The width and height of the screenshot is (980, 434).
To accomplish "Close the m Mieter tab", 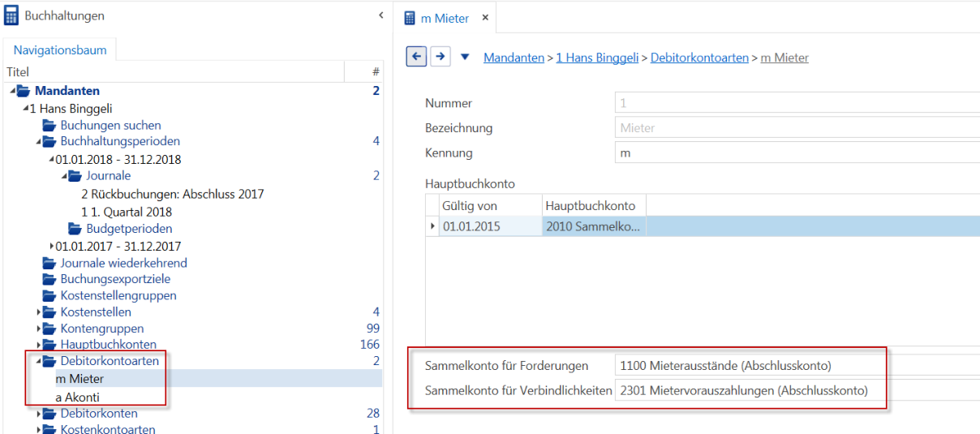I will (485, 18).
